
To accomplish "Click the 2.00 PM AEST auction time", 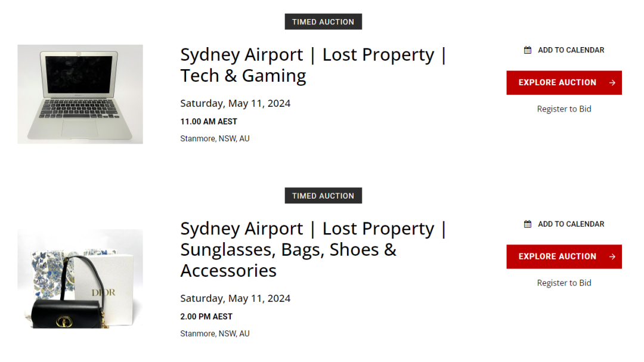I will [206, 317].
